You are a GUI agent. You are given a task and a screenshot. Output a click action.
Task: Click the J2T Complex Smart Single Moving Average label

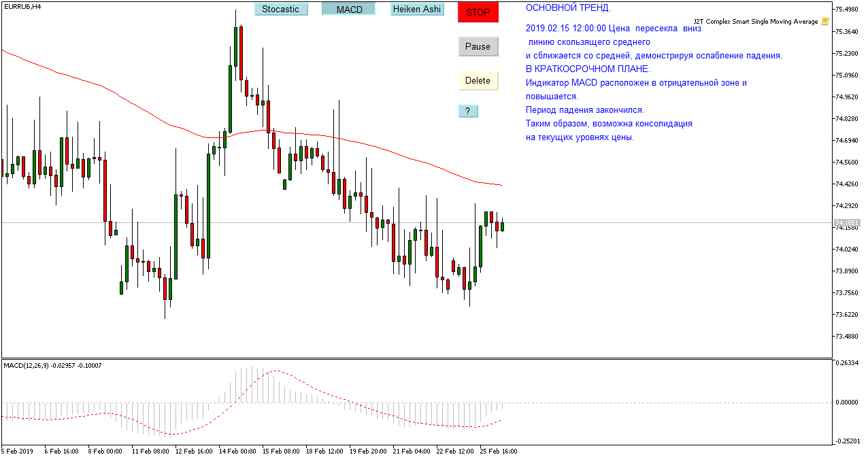coord(756,22)
